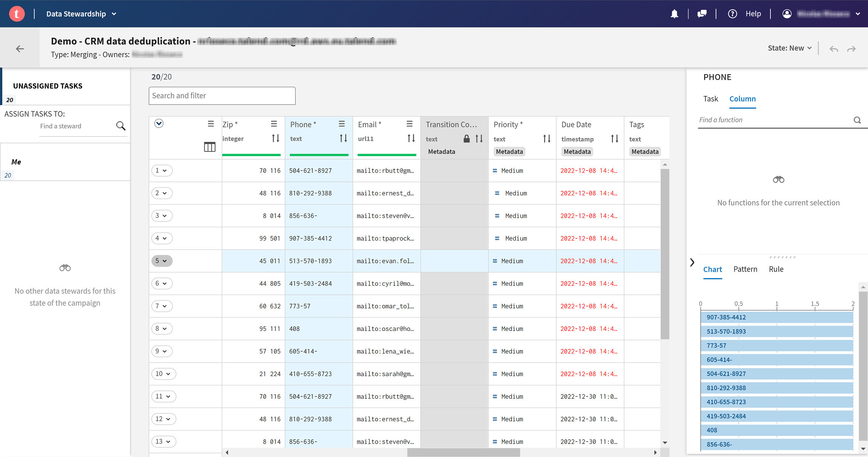Sort by the Zip column arrows
Viewport: 868px width, 457px height.
(275, 139)
